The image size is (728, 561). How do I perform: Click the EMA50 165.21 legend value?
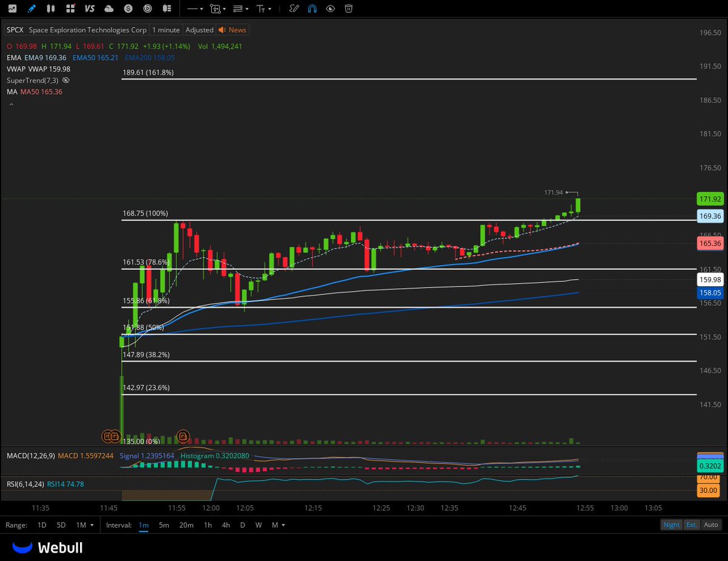pyautogui.click(x=95, y=58)
